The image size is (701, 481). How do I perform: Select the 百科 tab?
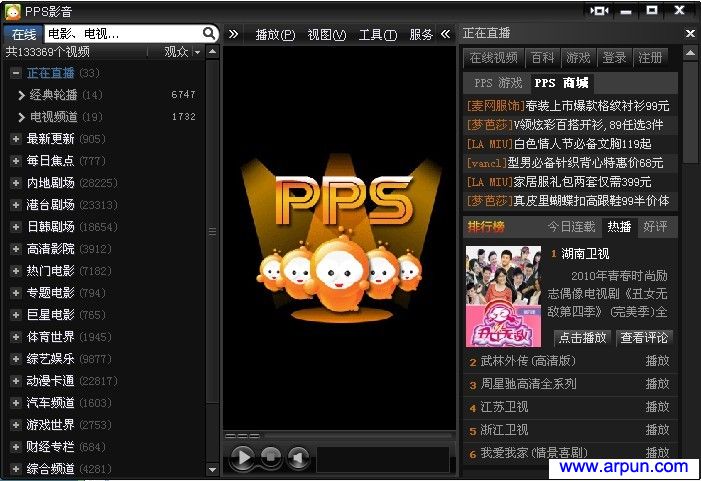[542, 58]
